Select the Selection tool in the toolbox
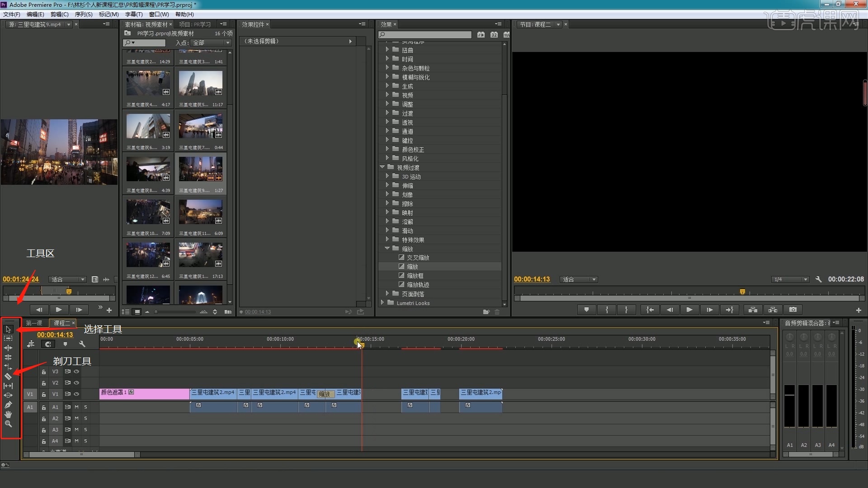Image resolution: width=868 pixels, height=488 pixels. click(8, 329)
